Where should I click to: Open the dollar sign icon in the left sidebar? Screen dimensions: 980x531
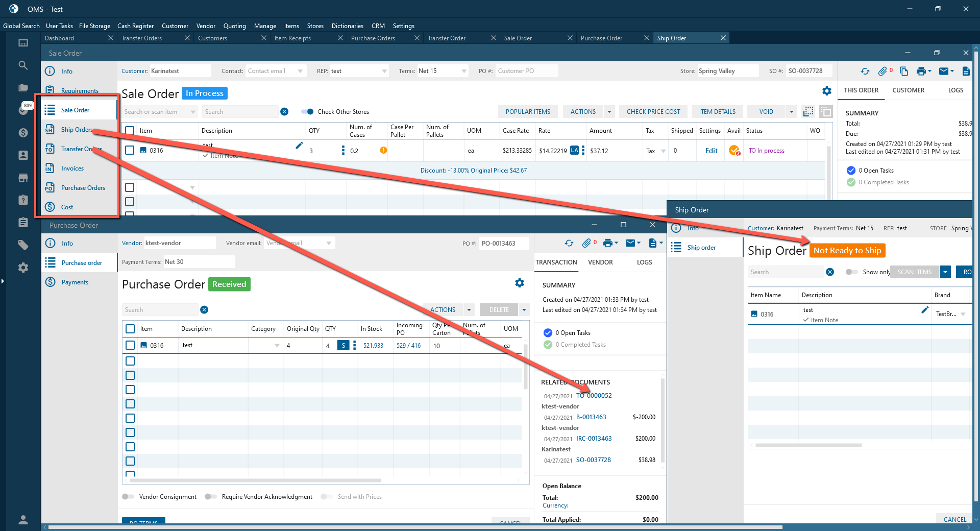tap(23, 133)
